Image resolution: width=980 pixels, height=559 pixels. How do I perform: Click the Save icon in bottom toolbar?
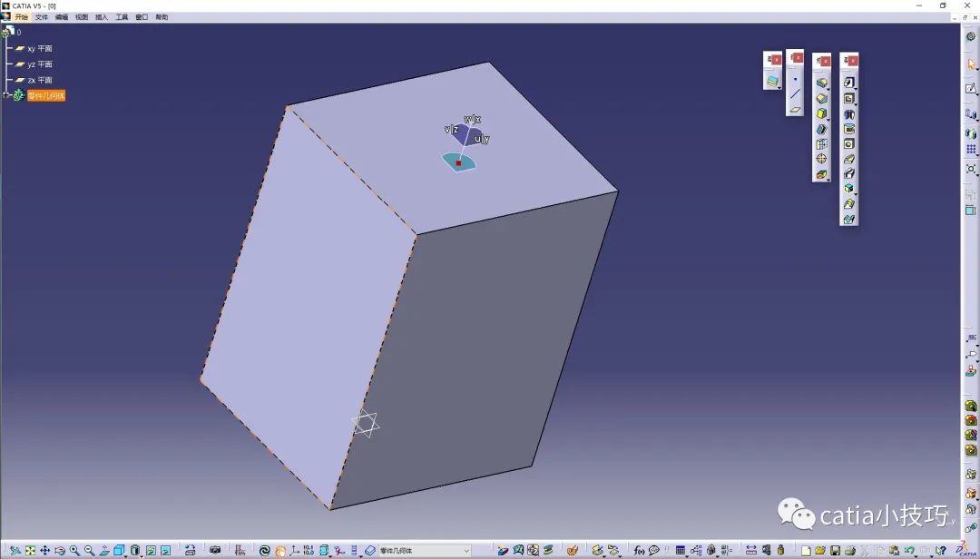(835, 550)
